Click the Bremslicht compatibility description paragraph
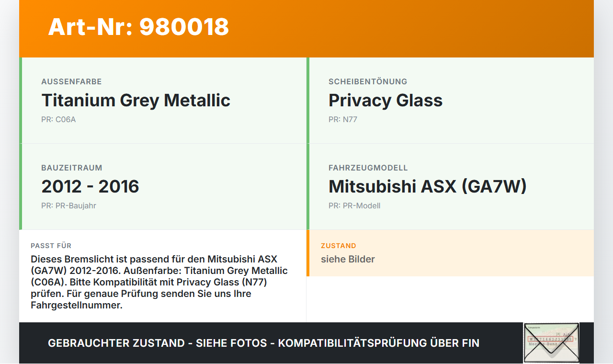Screen dimensions: 613x364 coord(159,282)
